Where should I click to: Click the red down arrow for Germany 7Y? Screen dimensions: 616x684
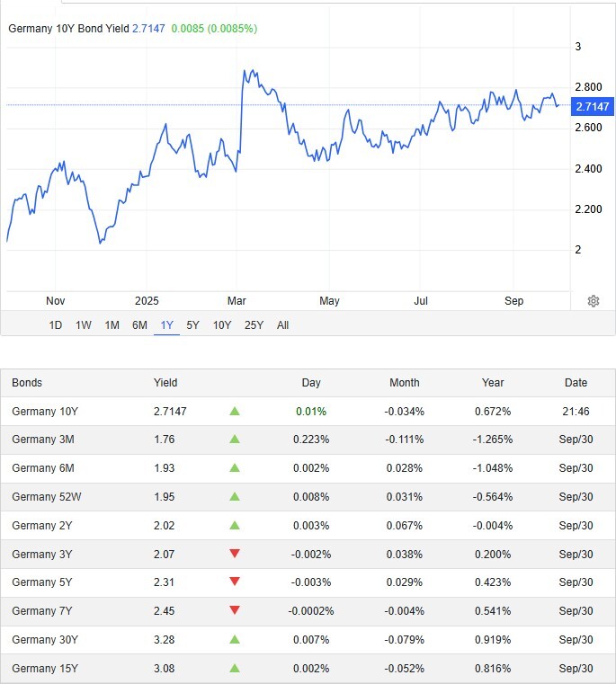[235, 611]
